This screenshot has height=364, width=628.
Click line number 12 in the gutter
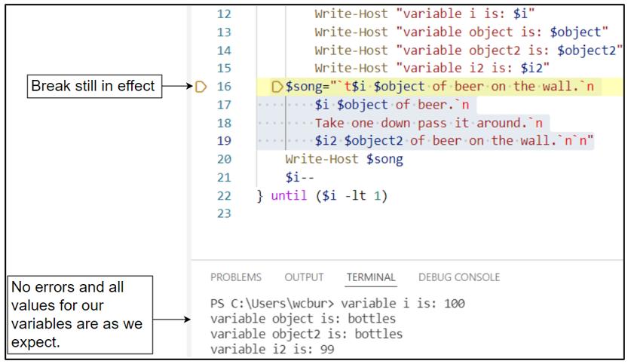click(225, 14)
